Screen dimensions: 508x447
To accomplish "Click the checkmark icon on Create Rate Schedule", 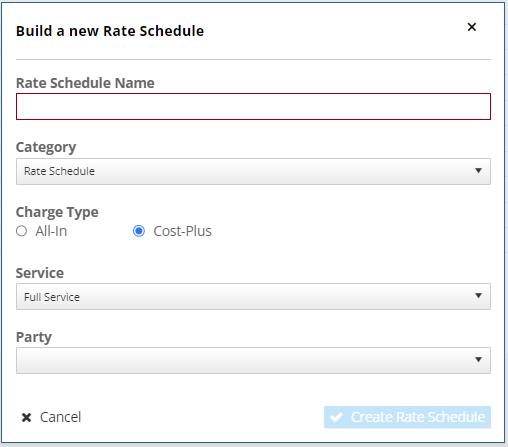I will [336, 417].
